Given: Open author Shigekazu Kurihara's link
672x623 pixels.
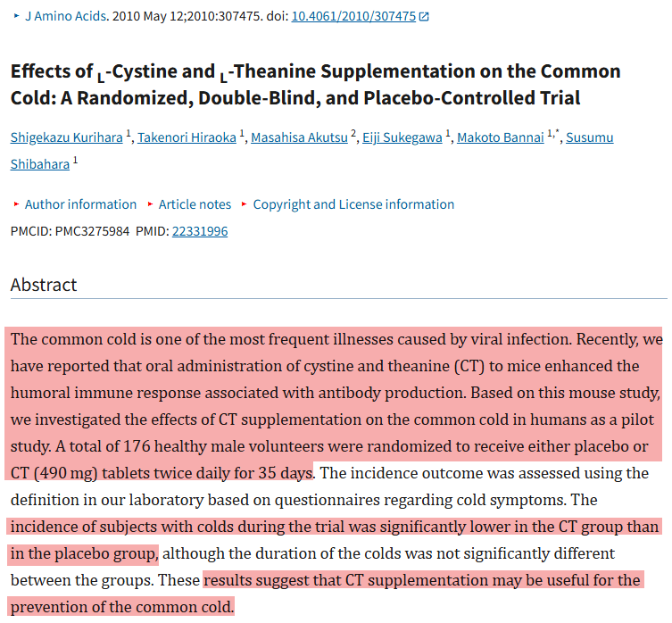Looking at the screenshot, I should (67, 137).
